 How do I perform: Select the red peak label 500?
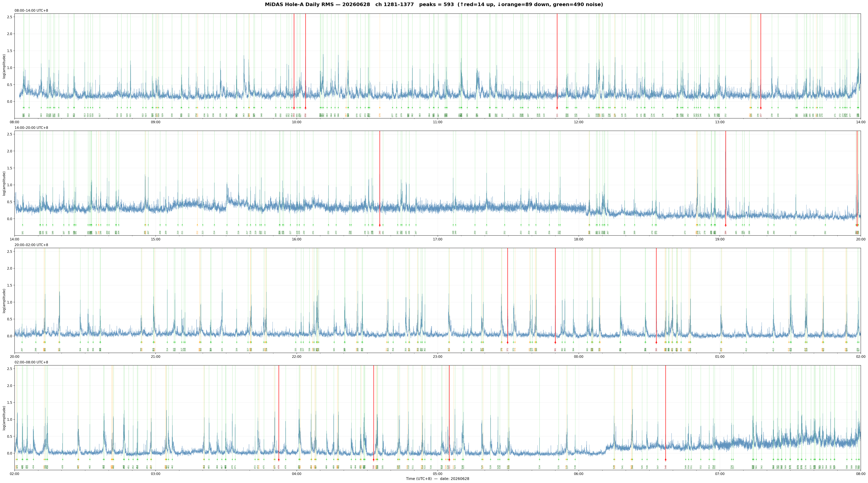coord(373,467)
